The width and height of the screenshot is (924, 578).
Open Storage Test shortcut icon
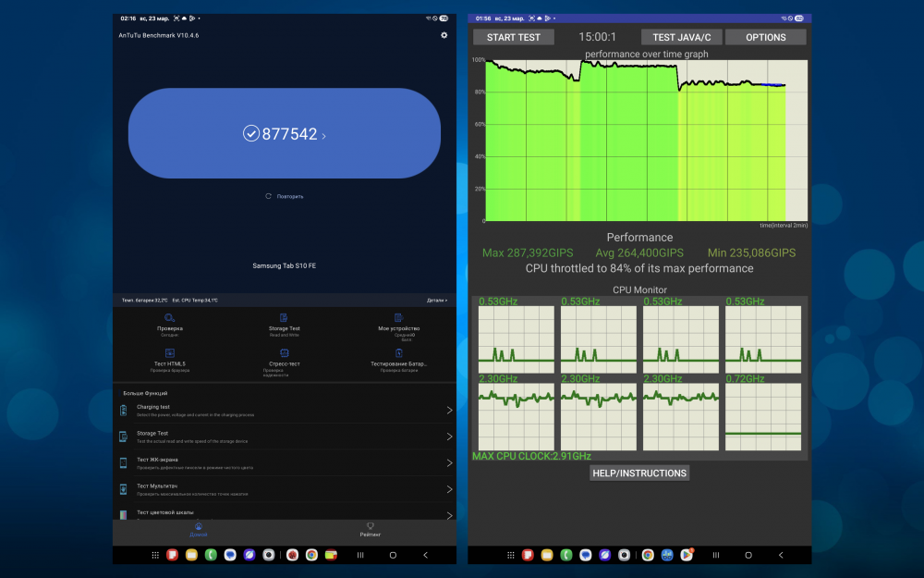coord(285,318)
